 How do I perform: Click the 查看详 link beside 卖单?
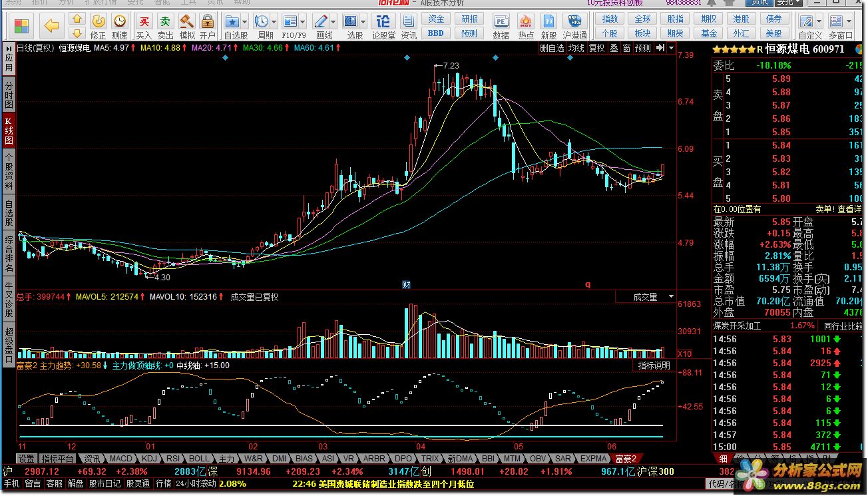point(849,209)
